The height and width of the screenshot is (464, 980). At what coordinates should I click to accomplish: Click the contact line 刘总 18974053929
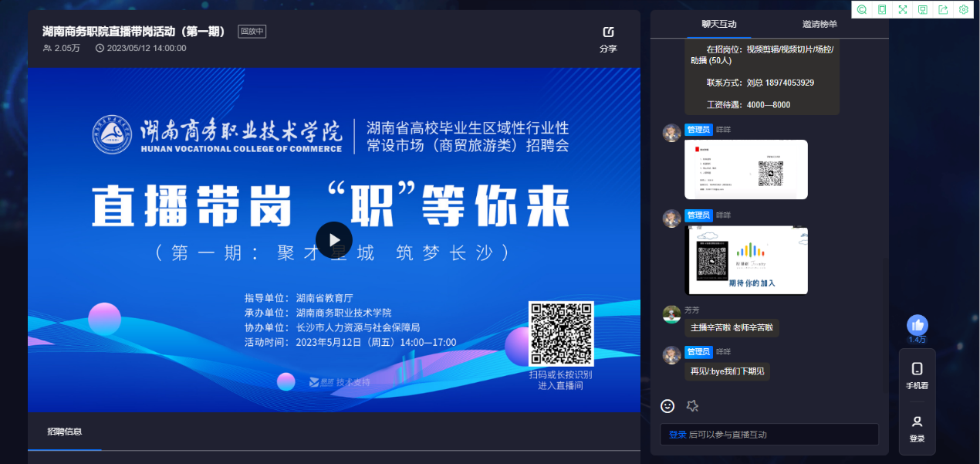tap(760, 83)
